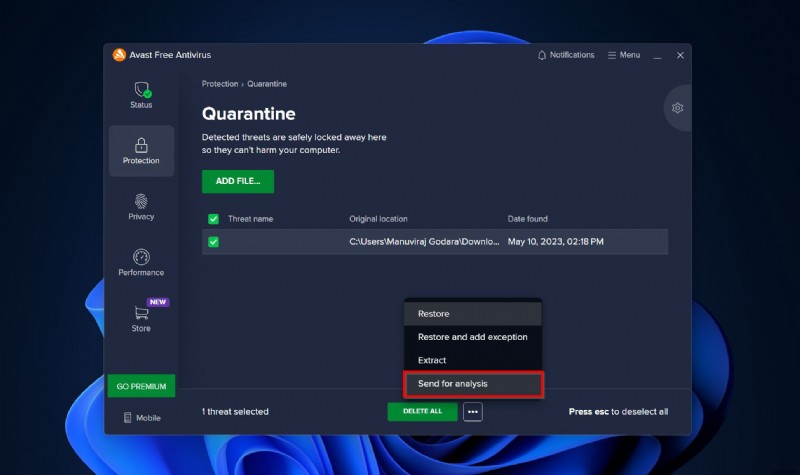Click the NEW badge on Store
800x475 pixels.
pos(158,302)
